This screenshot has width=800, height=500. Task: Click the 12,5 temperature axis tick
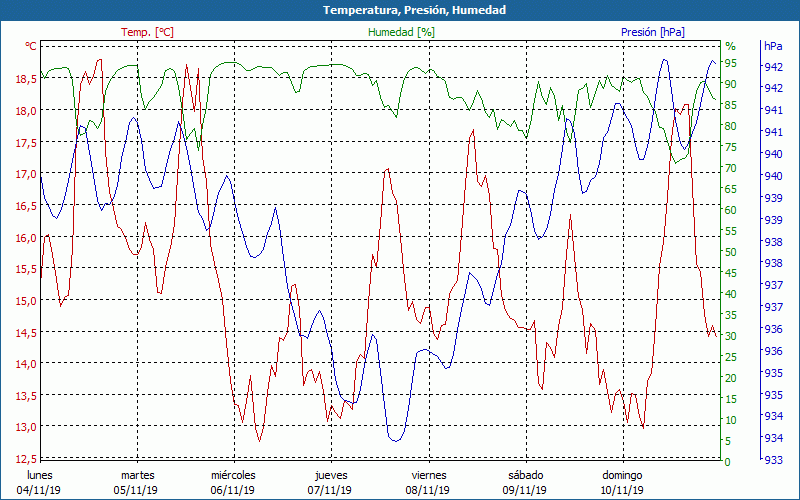point(26,459)
